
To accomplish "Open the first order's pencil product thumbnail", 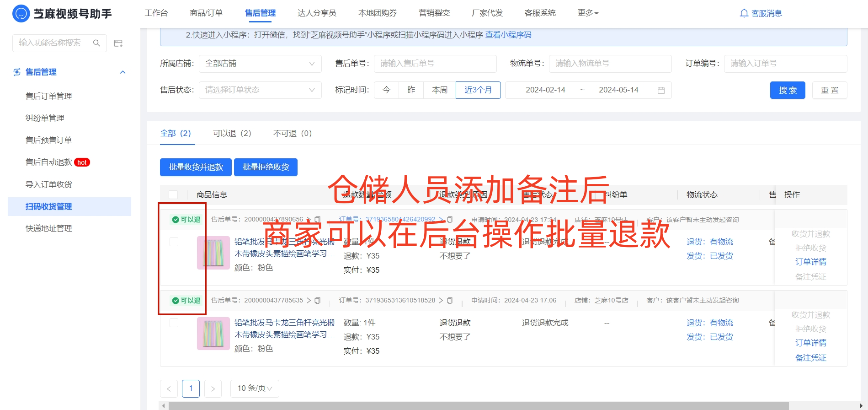I will (213, 253).
